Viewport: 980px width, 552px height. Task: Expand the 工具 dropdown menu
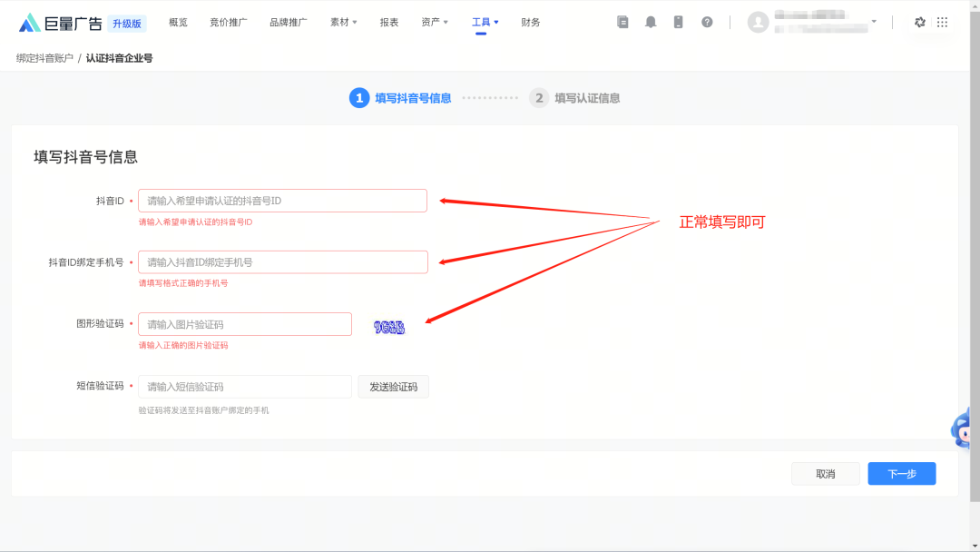(x=485, y=22)
